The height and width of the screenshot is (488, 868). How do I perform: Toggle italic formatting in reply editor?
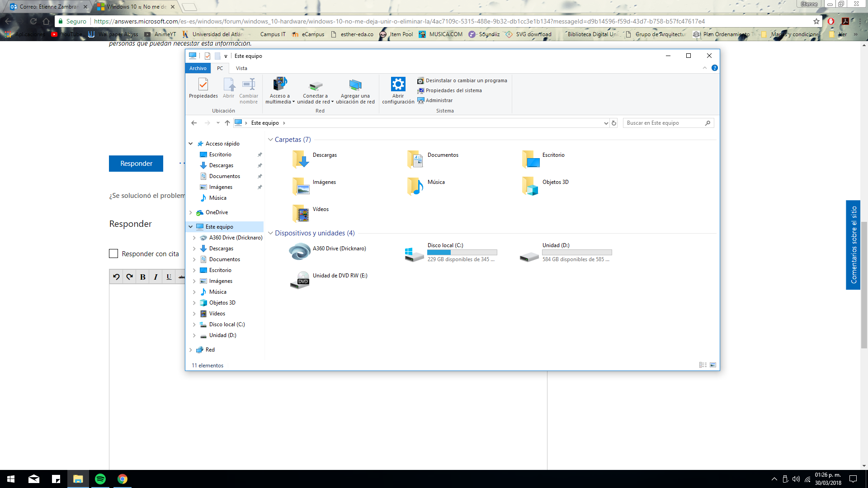[x=156, y=277]
